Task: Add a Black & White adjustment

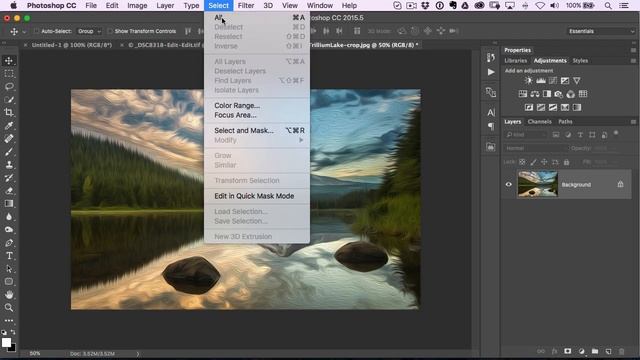Action: [x=547, y=94]
